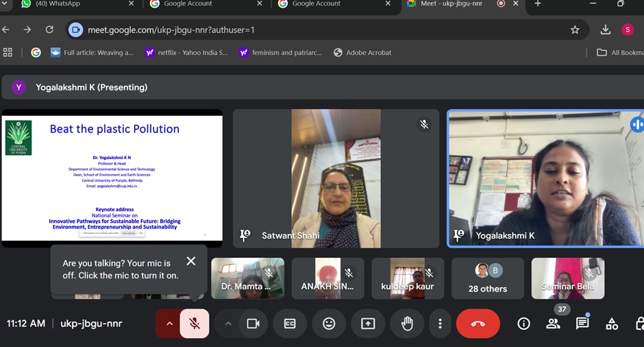Open the meeting details info icon

click(x=523, y=324)
